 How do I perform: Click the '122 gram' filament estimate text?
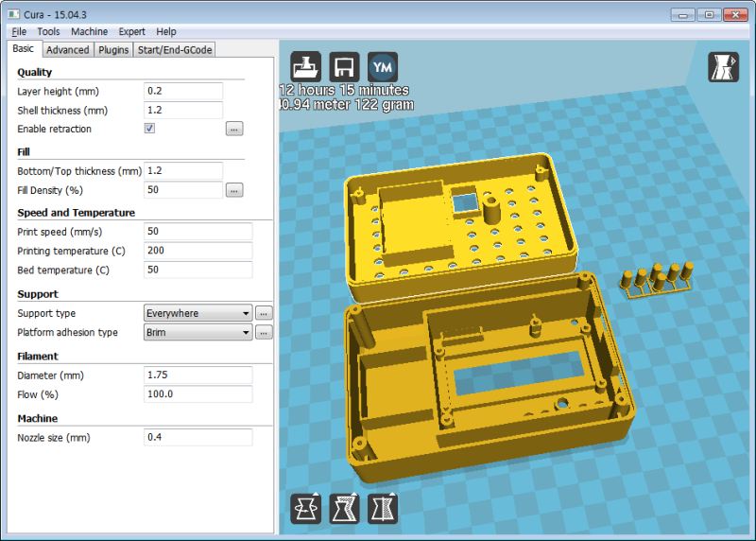(385, 105)
